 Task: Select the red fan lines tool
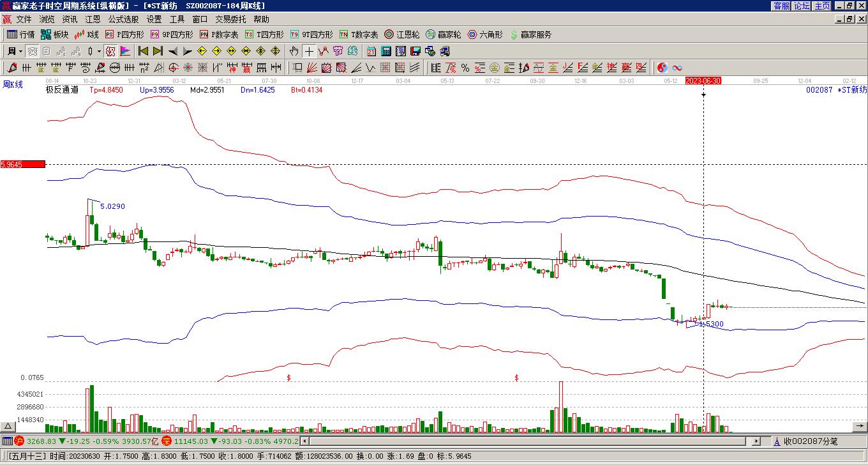(311, 68)
